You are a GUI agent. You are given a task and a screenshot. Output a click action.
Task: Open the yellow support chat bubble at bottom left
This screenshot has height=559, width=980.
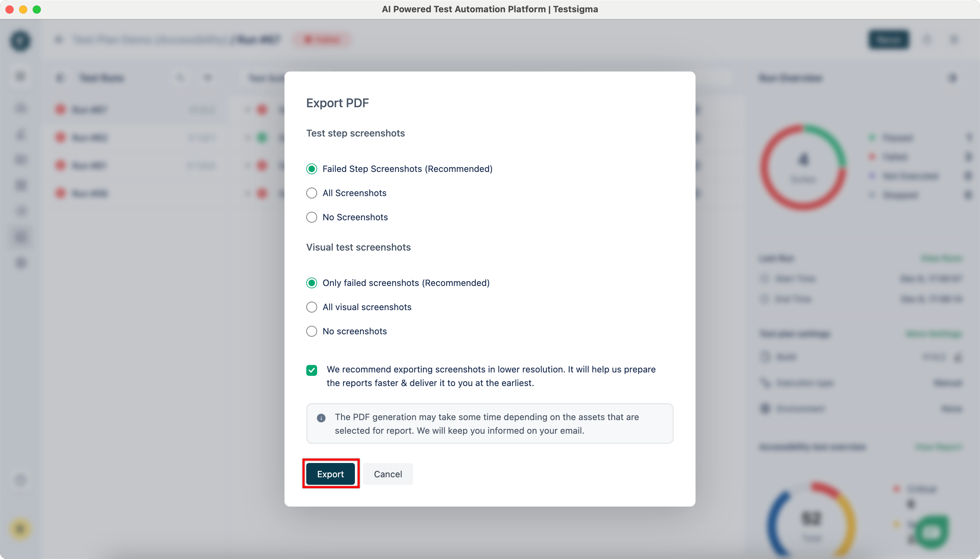(20, 529)
